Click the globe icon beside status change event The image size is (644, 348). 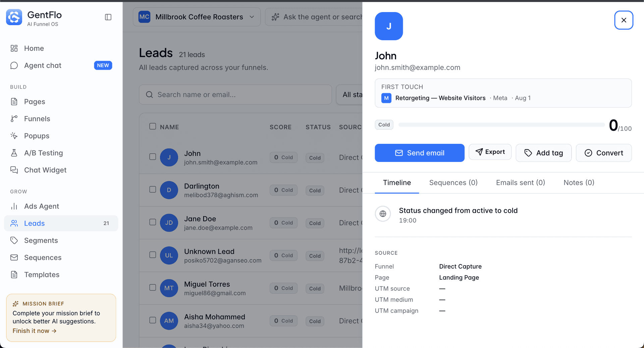pos(383,214)
